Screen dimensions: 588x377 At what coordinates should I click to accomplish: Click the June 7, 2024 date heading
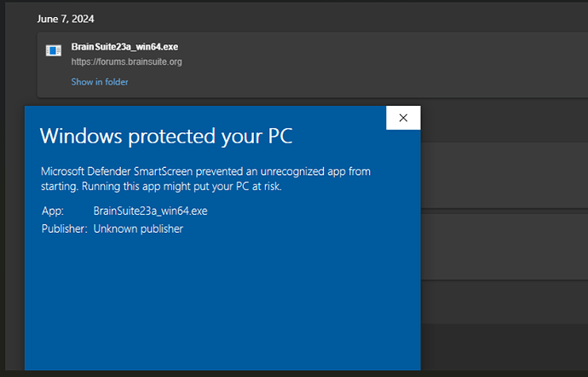66,19
